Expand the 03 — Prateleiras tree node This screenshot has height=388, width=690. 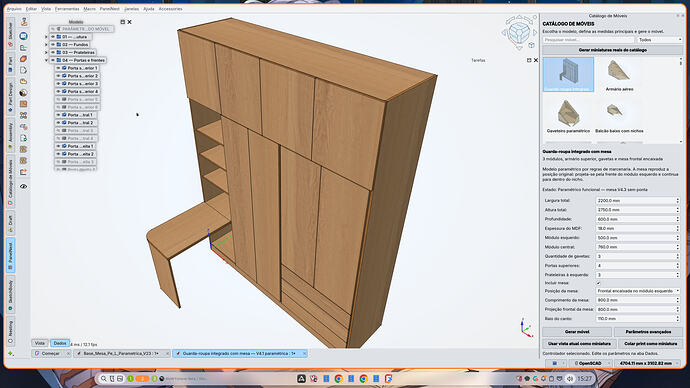coord(46,52)
